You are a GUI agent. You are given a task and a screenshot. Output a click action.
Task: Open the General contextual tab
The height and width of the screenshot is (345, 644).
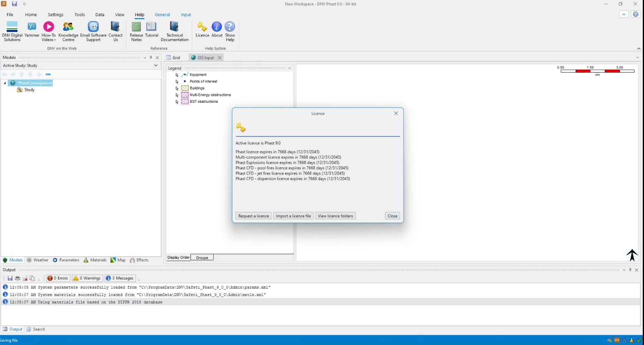pyautogui.click(x=162, y=15)
